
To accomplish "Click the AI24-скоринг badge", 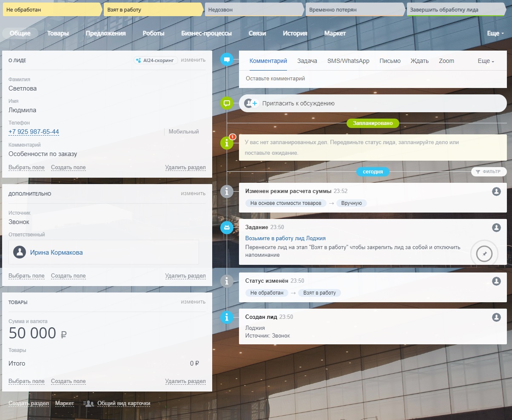I will point(155,60).
